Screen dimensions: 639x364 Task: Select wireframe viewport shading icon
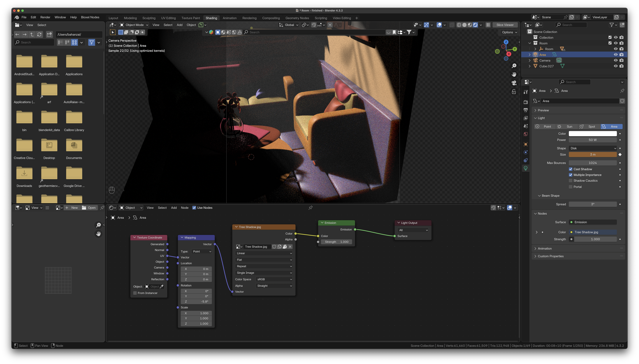(x=459, y=25)
